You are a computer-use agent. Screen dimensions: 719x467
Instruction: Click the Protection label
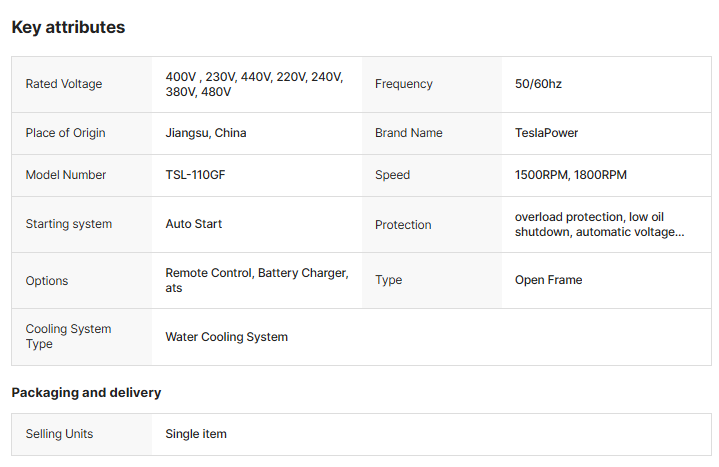(x=403, y=225)
